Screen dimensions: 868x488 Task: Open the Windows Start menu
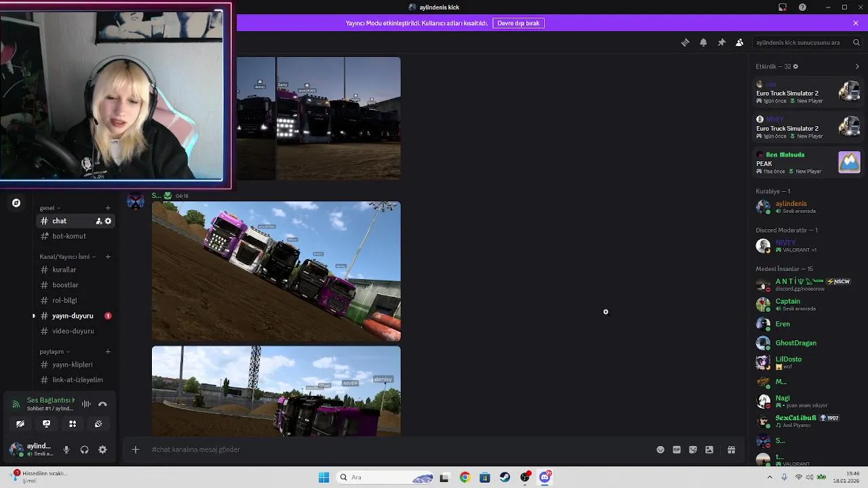point(323,477)
